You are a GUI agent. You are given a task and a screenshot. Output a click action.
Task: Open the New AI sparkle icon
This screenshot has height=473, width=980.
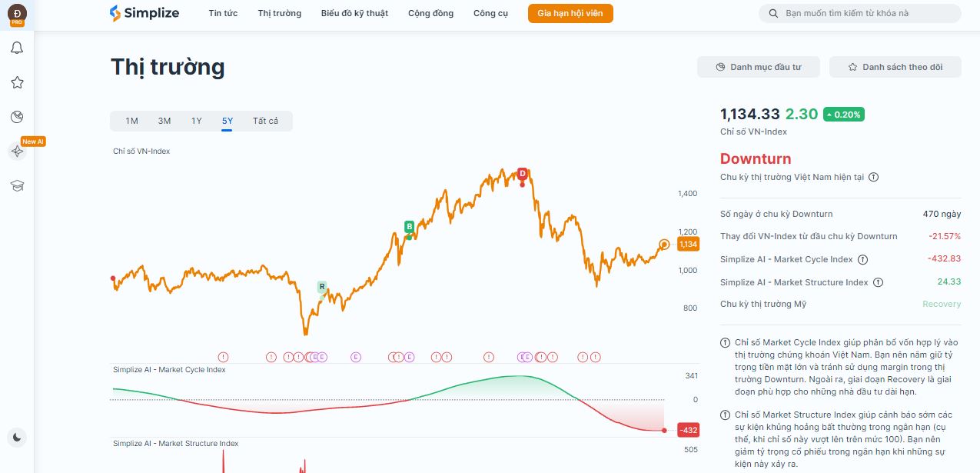pos(17,152)
